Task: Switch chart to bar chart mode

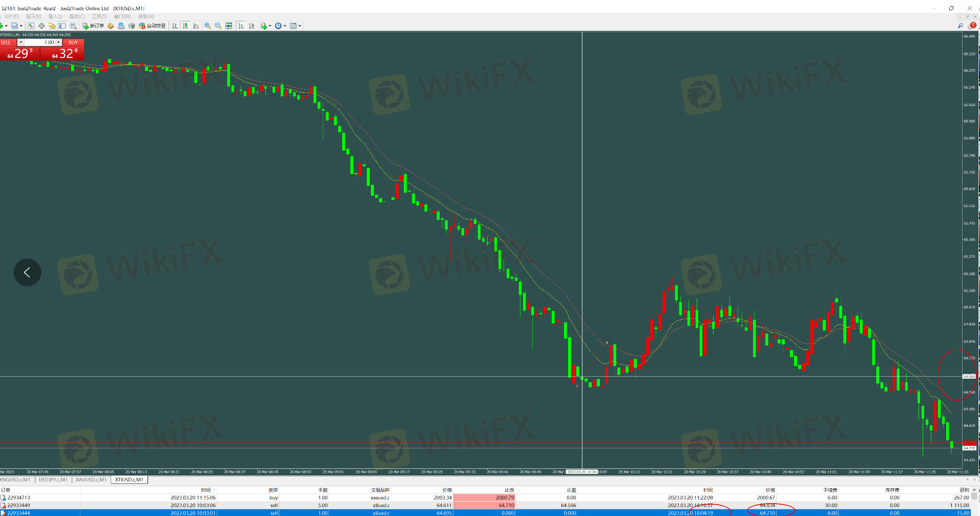Action: tap(175, 26)
